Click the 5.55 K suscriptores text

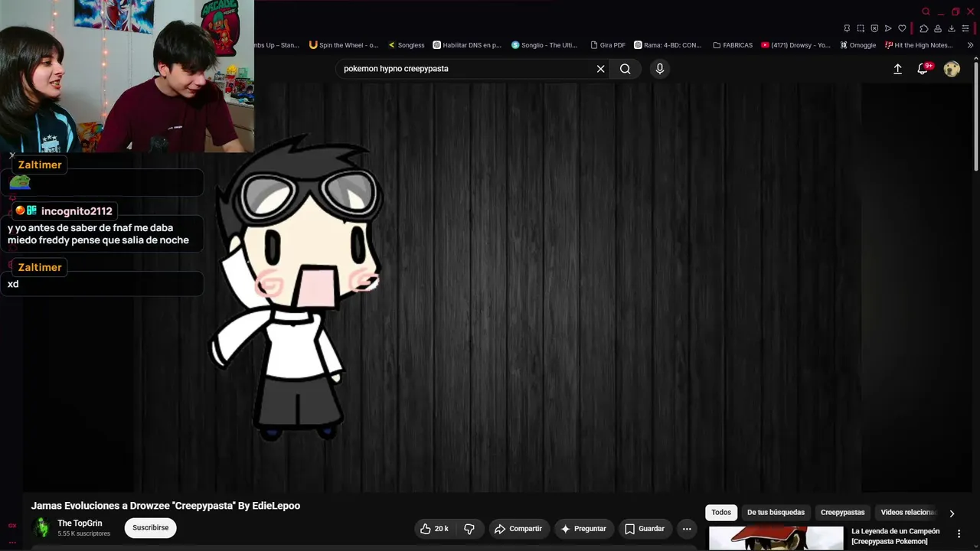83,533
